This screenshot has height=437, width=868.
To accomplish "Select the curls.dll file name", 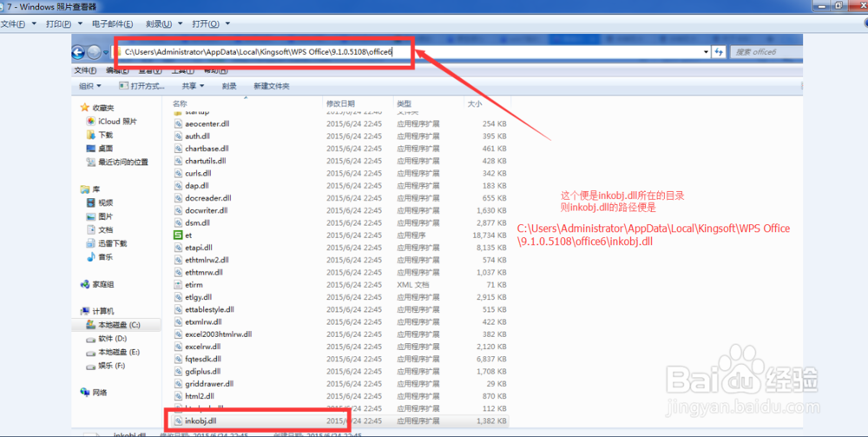I will coord(198,174).
